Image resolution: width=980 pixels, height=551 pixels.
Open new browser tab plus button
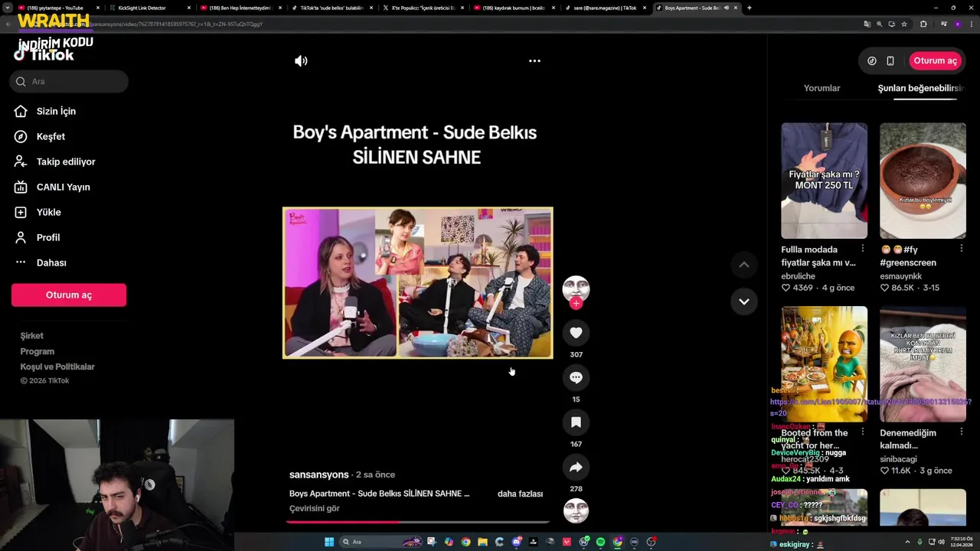[749, 8]
